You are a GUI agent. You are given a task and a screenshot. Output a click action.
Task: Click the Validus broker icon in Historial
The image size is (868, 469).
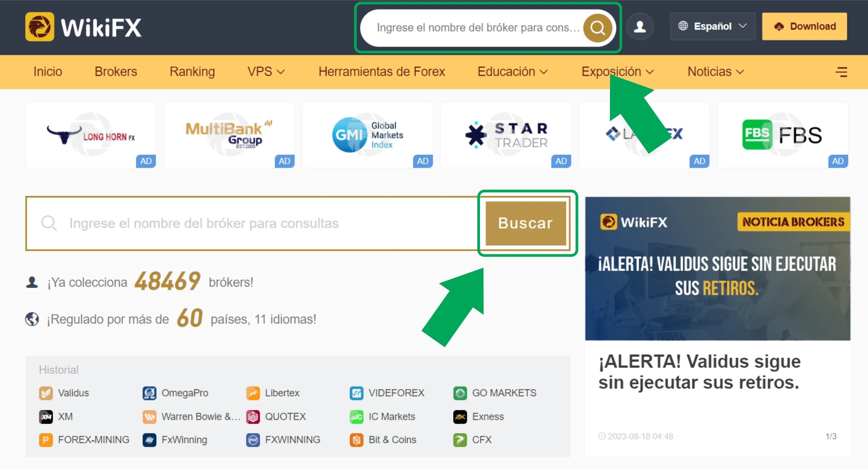[46, 393]
